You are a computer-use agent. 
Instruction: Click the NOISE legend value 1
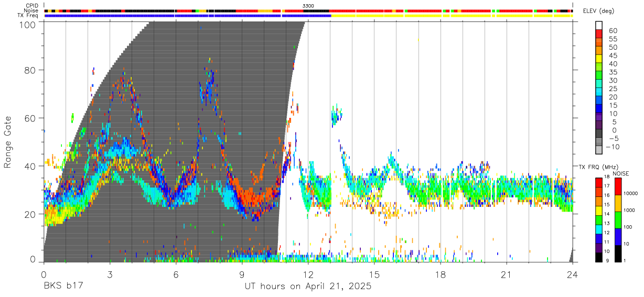tap(625, 260)
